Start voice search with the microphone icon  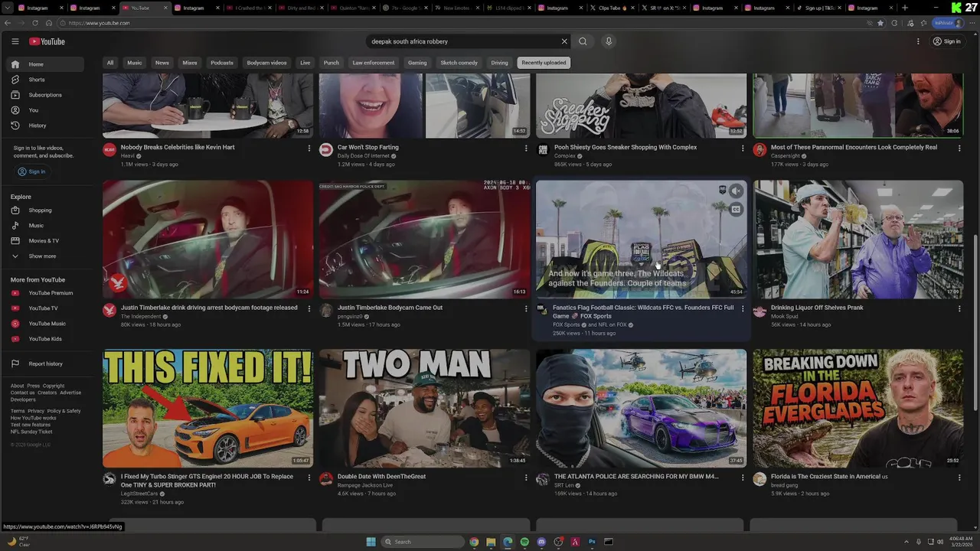click(x=609, y=41)
